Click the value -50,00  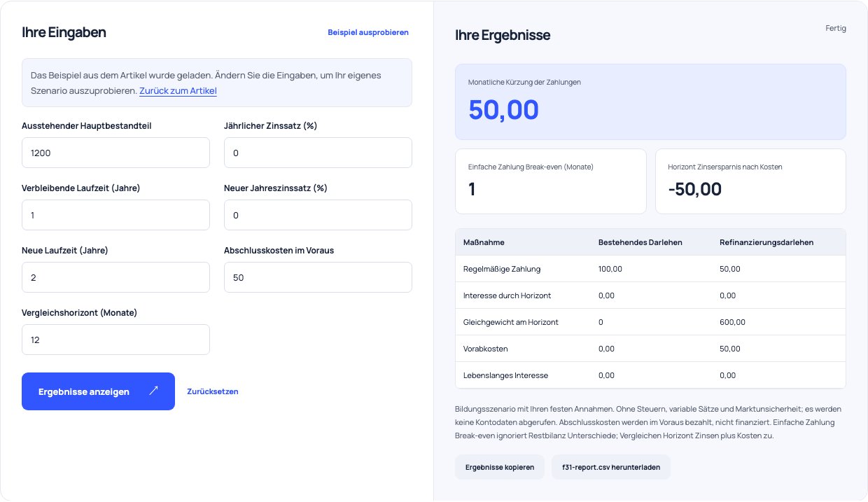pyautogui.click(x=694, y=189)
